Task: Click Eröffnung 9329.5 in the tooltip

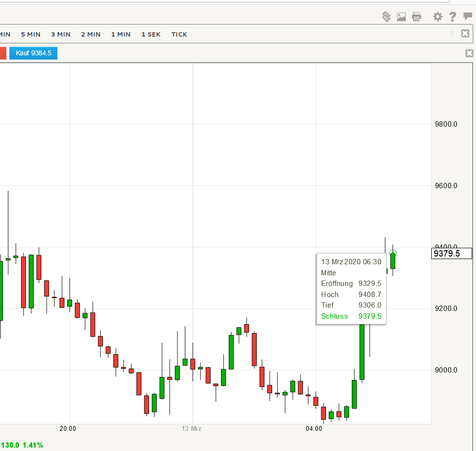Action: pos(351,283)
